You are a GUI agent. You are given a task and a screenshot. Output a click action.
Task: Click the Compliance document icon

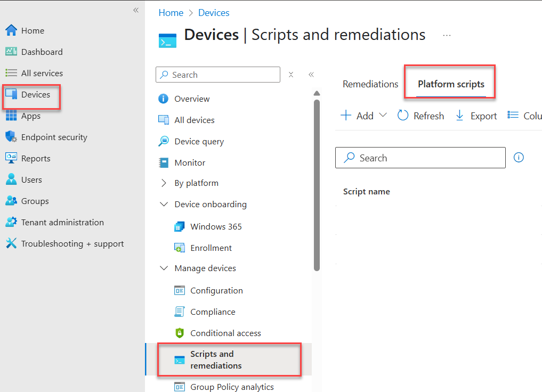click(x=180, y=312)
